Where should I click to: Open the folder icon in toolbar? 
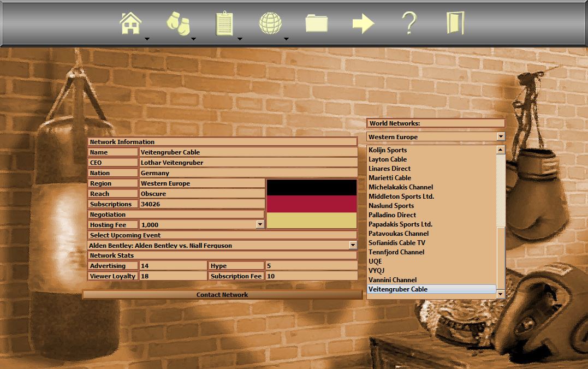(317, 23)
